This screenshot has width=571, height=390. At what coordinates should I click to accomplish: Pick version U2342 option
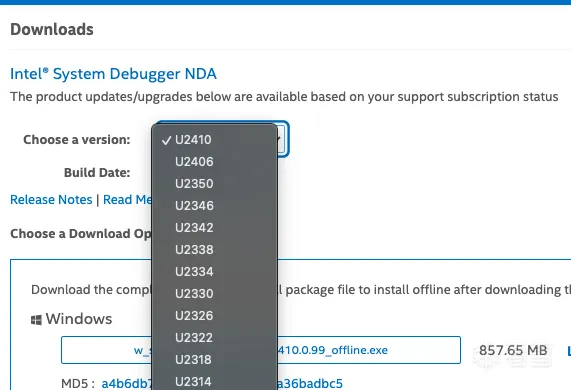pyautogui.click(x=214, y=228)
